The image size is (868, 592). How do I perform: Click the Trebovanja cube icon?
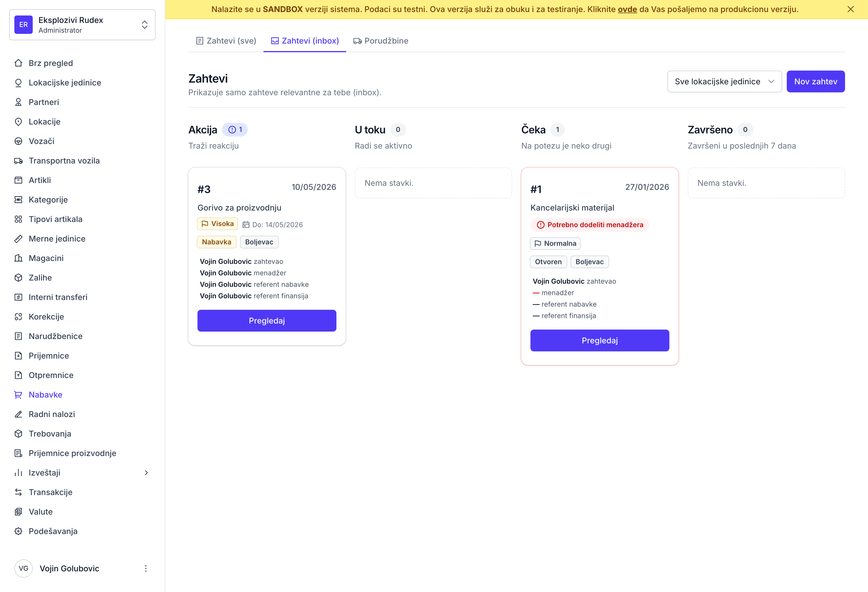point(18,434)
